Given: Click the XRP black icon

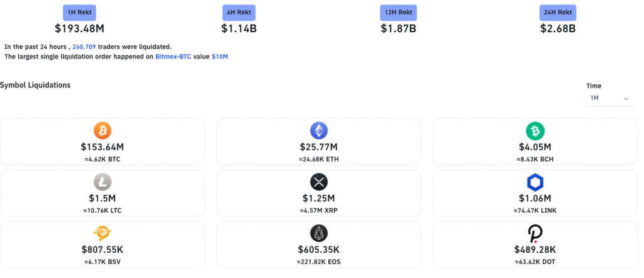Looking at the screenshot, I should pos(319,182).
